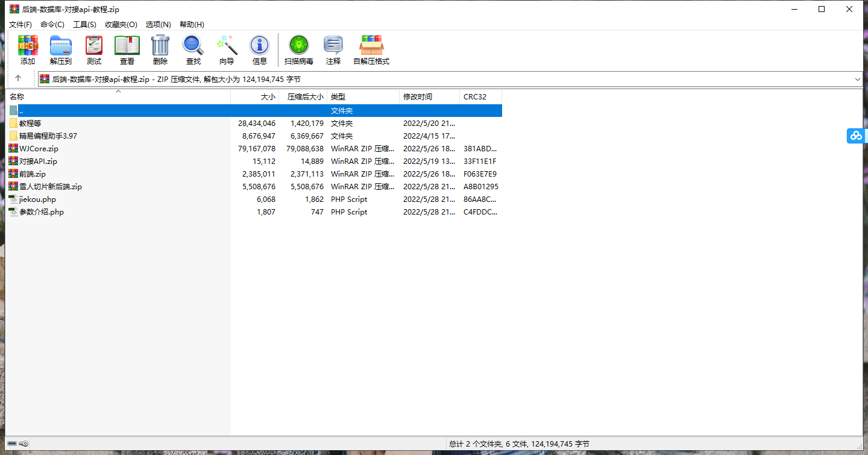Click the 扫描病毒 (Virus scan) icon
Viewport: 868px width, 455px height.
tap(299, 49)
